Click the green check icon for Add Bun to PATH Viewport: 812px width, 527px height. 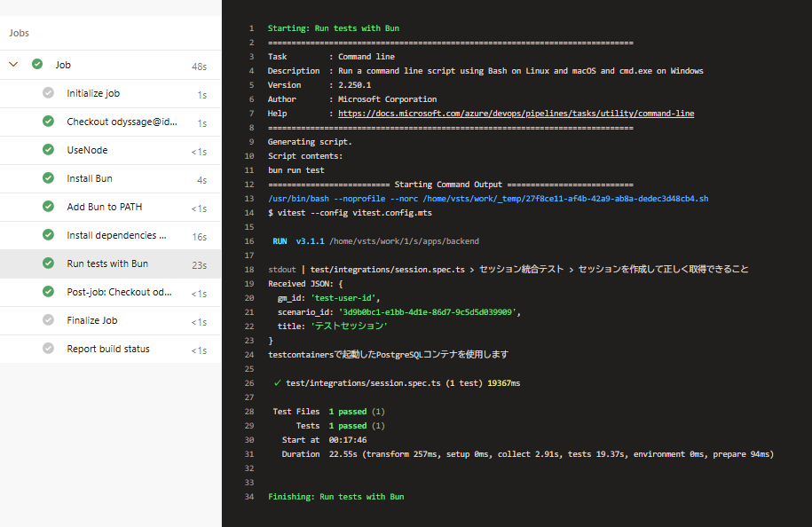coord(48,207)
